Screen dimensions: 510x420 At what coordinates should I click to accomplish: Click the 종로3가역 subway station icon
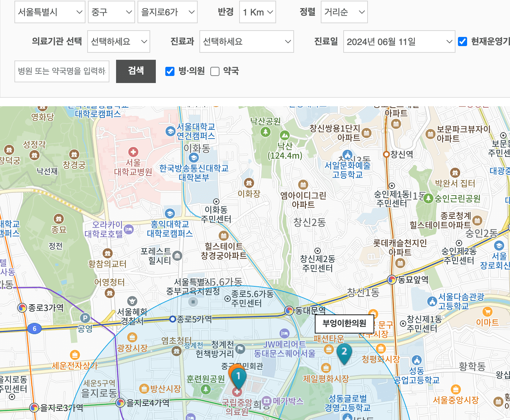tap(22, 308)
